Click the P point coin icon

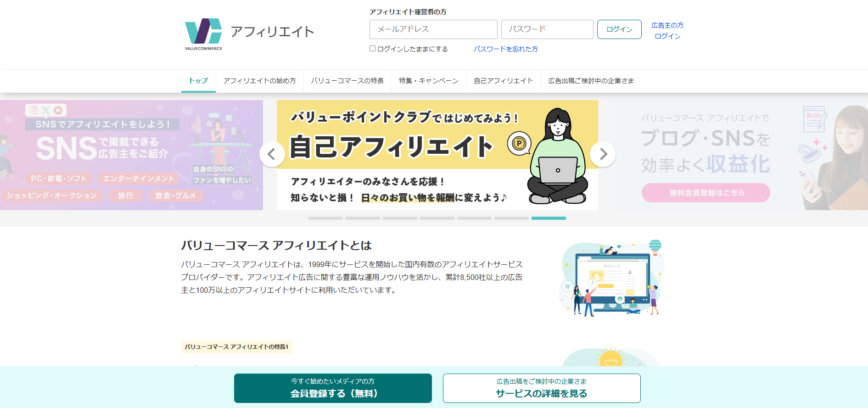(x=519, y=143)
